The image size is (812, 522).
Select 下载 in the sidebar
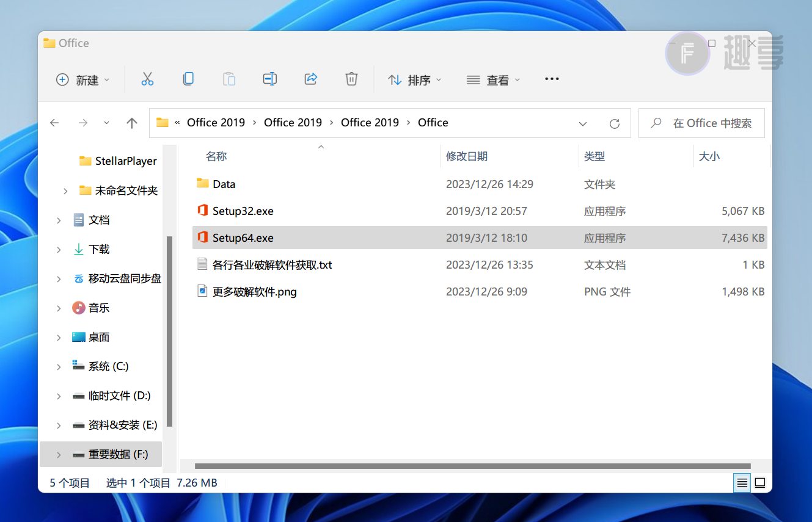pos(99,249)
